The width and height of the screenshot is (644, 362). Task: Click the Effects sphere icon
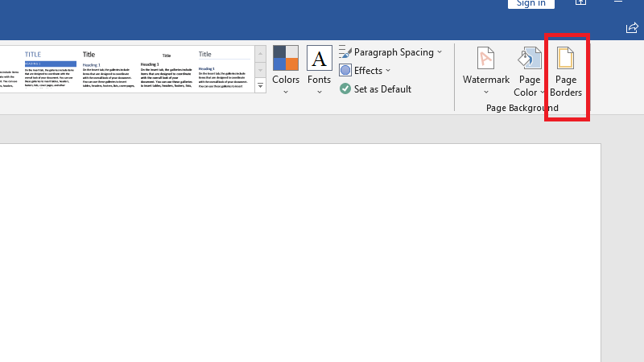tap(345, 71)
